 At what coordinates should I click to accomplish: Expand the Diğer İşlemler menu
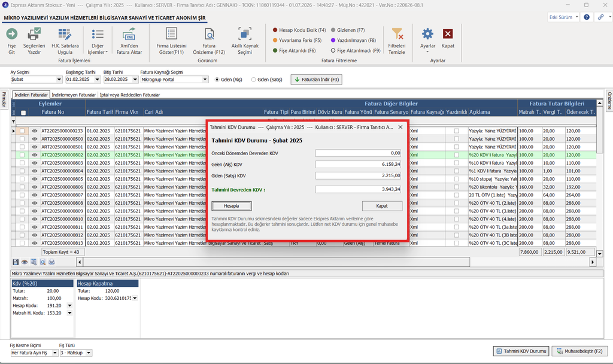(x=98, y=41)
